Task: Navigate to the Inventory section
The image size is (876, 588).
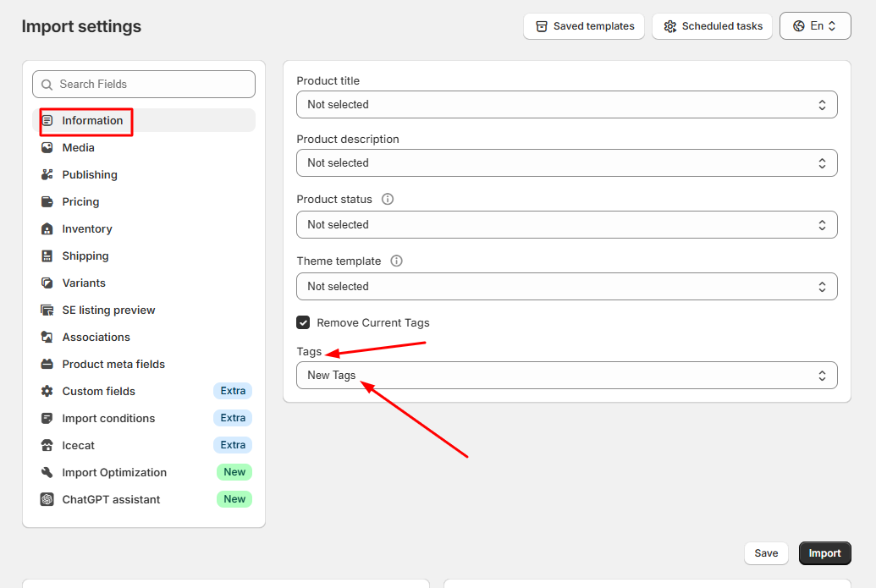Action: (144, 229)
